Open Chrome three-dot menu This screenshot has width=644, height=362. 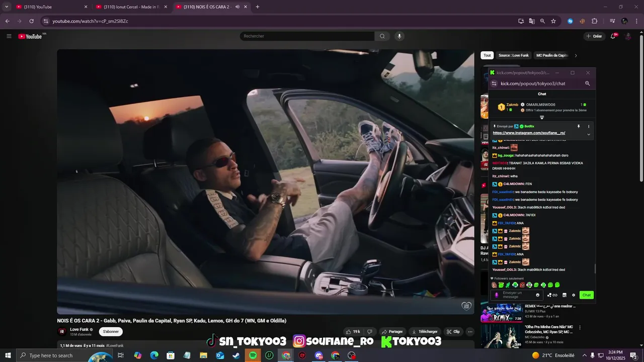pyautogui.click(x=636, y=21)
